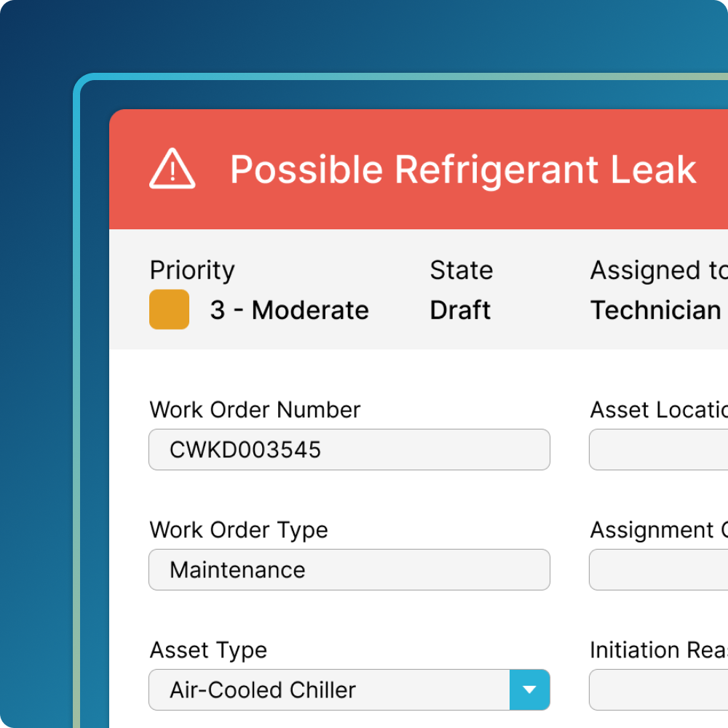Click the Assigned to label
This screenshot has width=728, height=728.
[x=658, y=270]
